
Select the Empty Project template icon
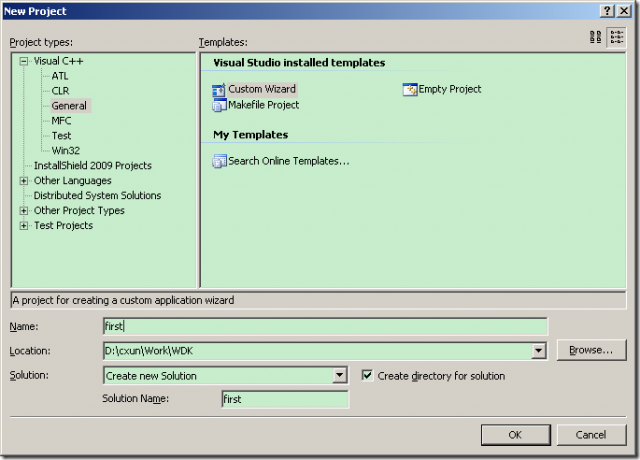point(410,90)
